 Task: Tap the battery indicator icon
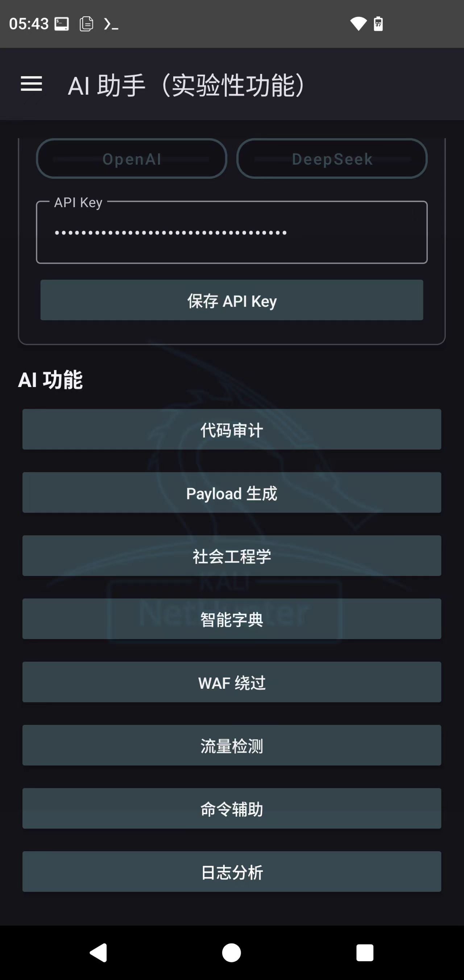377,24
